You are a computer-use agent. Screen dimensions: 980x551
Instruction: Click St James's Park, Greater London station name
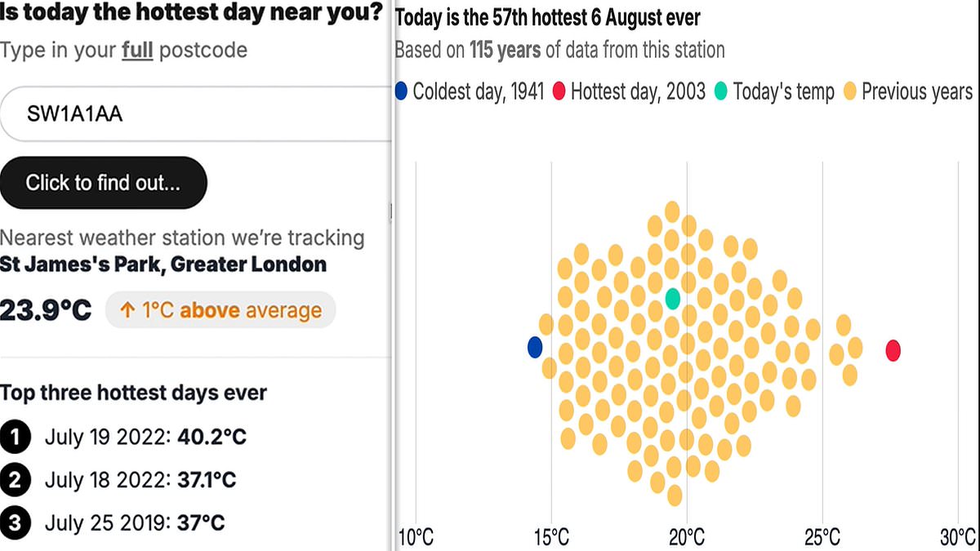(163, 264)
